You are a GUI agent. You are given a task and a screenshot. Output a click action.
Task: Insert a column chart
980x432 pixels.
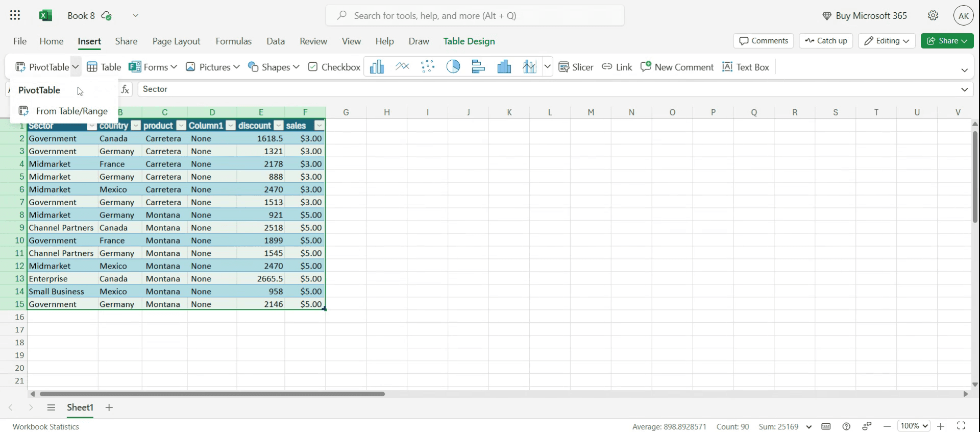point(377,67)
